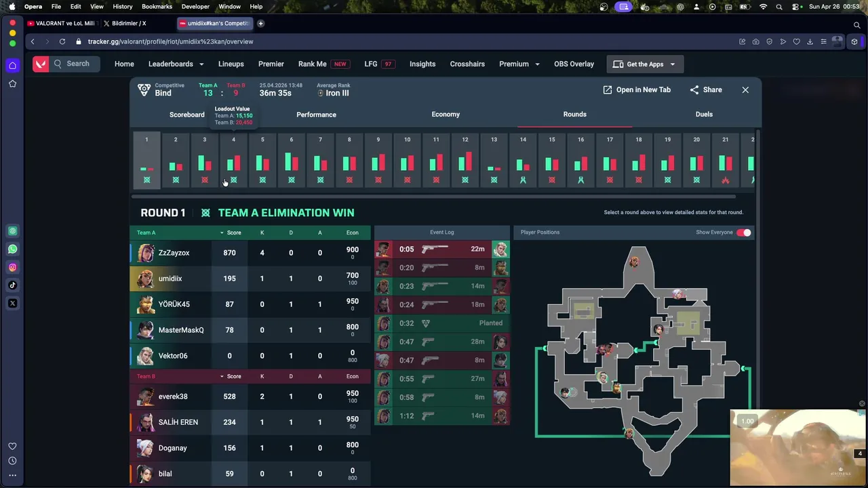Click Open in New Tab button
Image resolution: width=868 pixels, height=488 pixels.
(x=637, y=89)
